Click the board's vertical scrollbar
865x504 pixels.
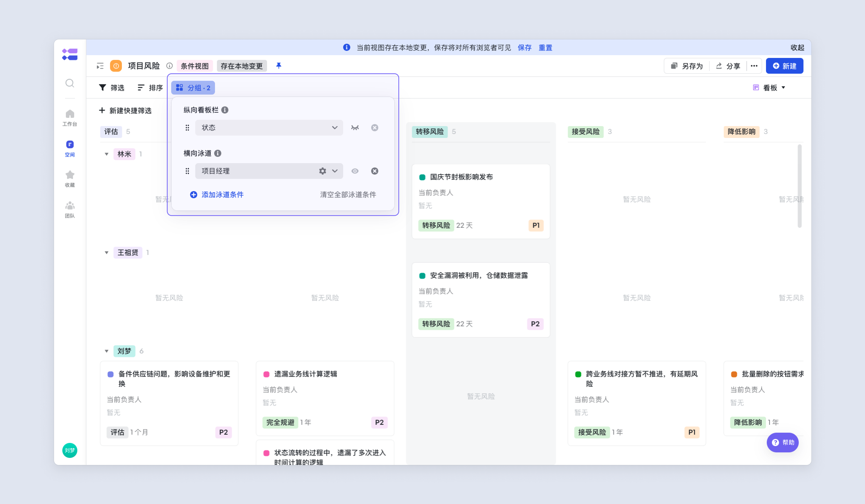[x=800, y=186]
